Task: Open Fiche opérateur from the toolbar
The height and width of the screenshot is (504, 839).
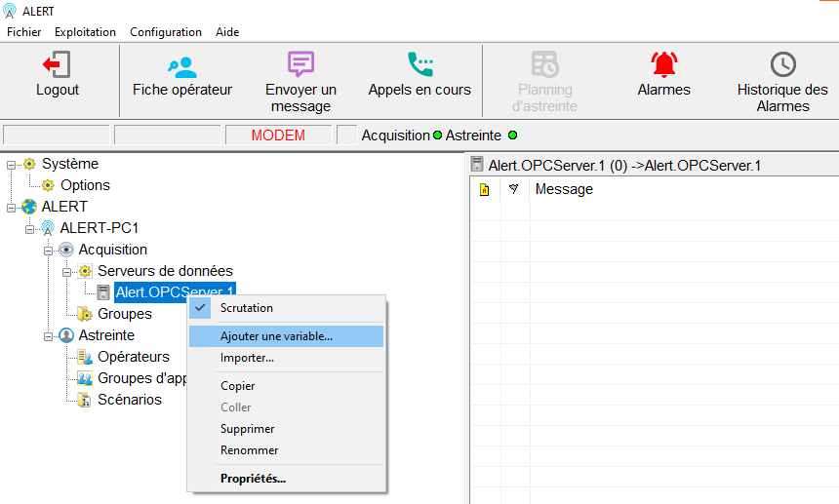Action: [x=181, y=65]
